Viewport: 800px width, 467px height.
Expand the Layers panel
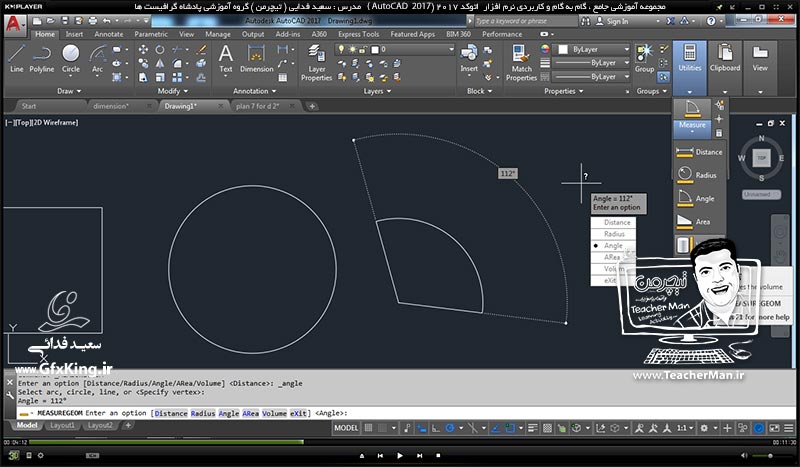pos(377,91)
